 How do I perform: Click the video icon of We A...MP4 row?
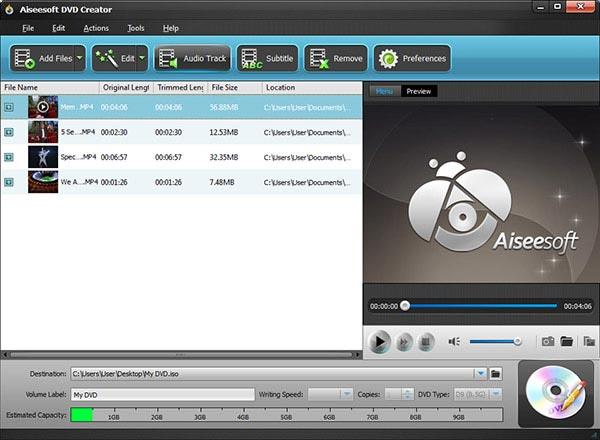coord(9,182)
